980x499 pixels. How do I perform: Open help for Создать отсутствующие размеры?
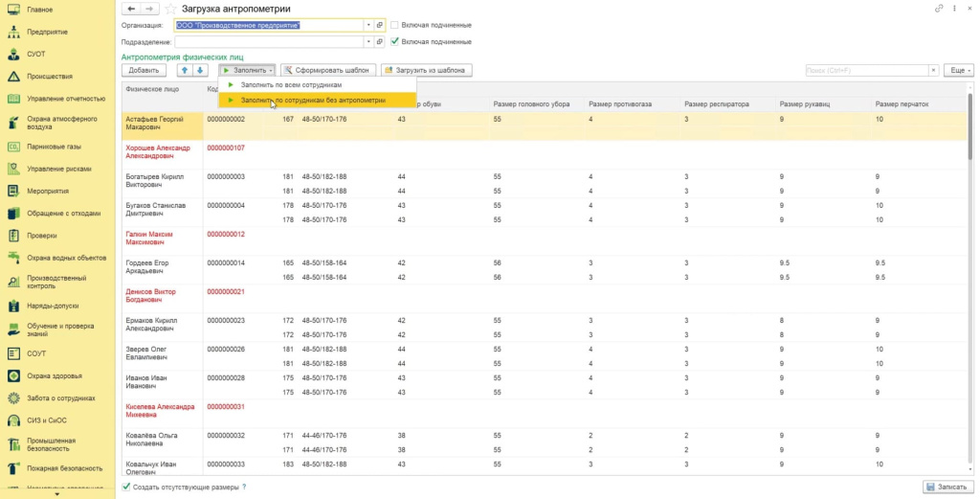point(244,487)
